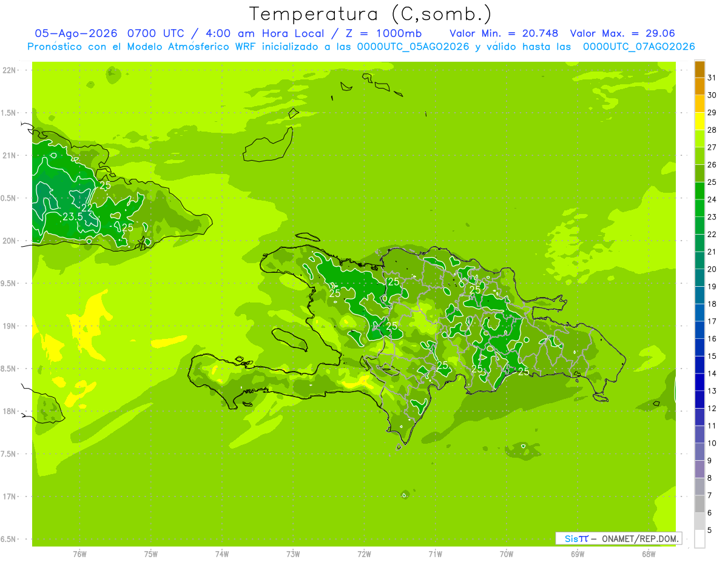Viewport: 728px width, 562px height.
Task: Click the 72W longitude axis label
Action: (364, 554)
